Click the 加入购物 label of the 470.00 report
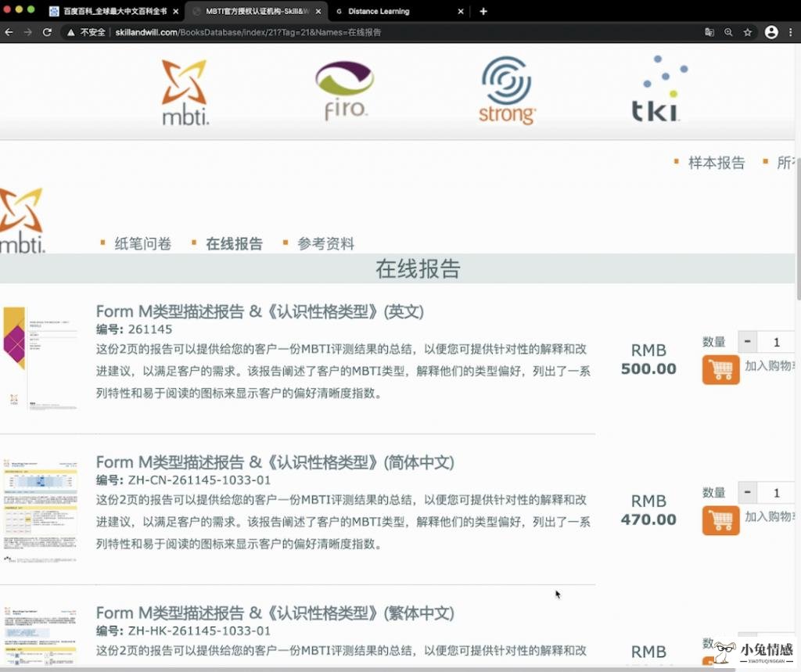Viewport: 801px width, 672px height. click(770, 516)
